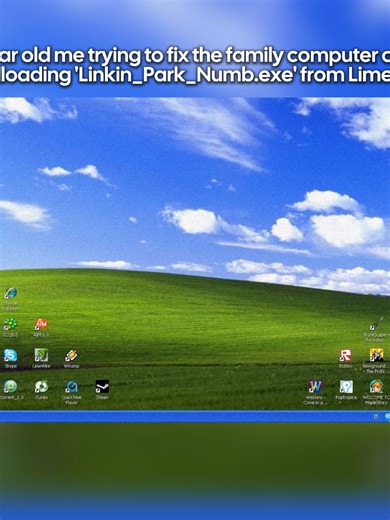Launch the MapleStory desktop shortcut
This screenshot has width=390, height=520.
(376, 387)
